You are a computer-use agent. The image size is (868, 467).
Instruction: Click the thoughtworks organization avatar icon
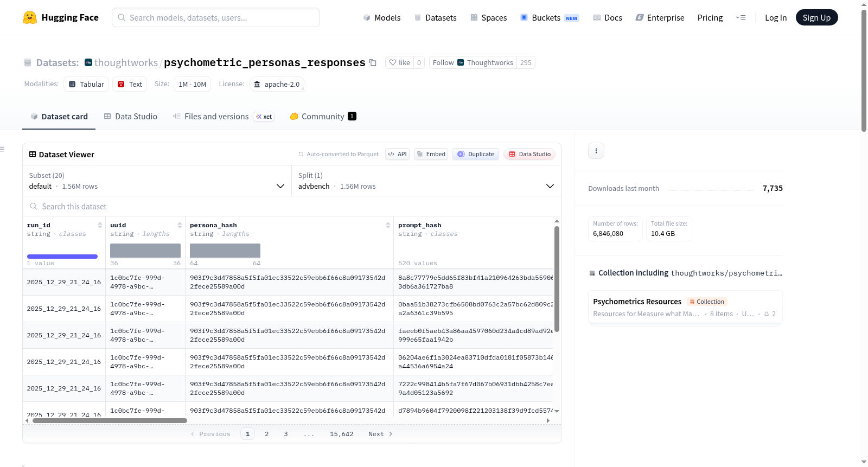point(88,62)
